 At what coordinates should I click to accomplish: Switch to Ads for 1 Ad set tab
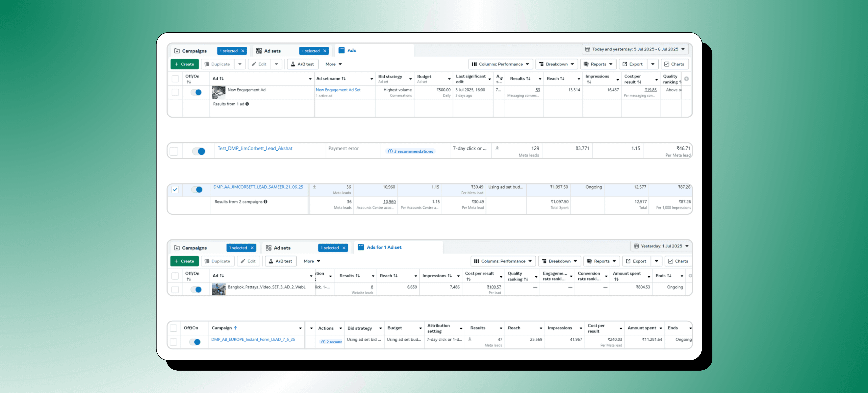click(x=379, y=247)
